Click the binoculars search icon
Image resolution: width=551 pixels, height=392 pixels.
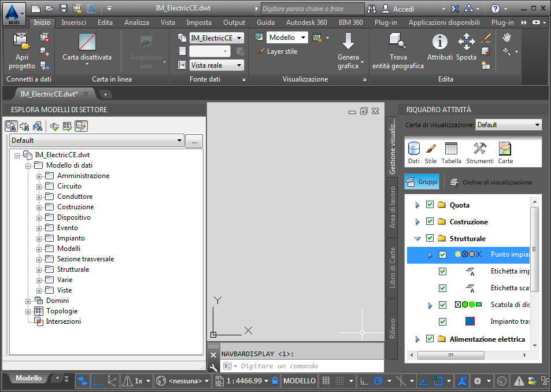click(x=372, y=9)
